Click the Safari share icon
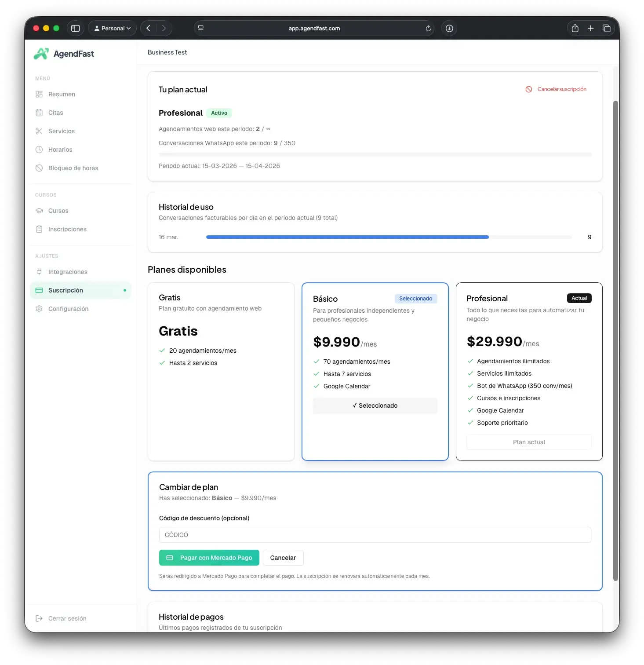This screenshot has height=665, width=644. (x=575, y=28)
